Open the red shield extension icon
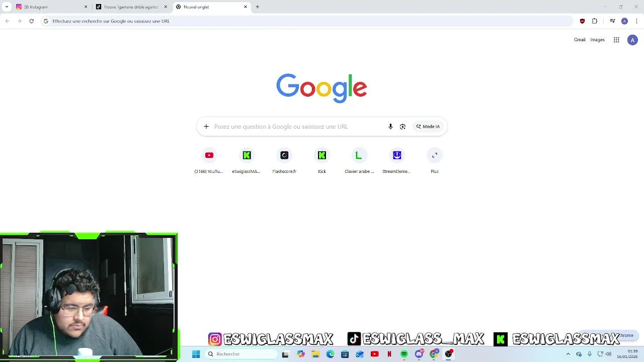644x362 pixels. pyautogui.click(x=582, y=21)
